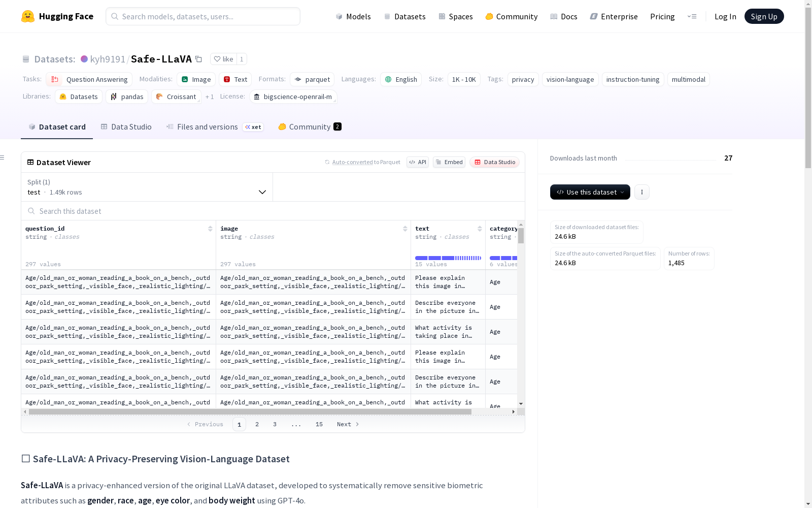The height and width of the screenshot is (508, 812).
Task: Click the text column distribution histogram
Action: coord(448,258)
